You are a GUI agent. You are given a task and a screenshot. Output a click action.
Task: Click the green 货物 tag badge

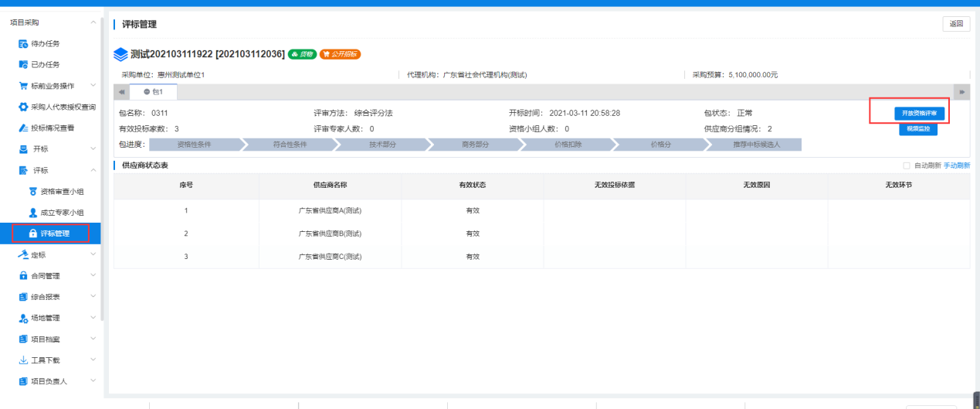tap(302, 54)
